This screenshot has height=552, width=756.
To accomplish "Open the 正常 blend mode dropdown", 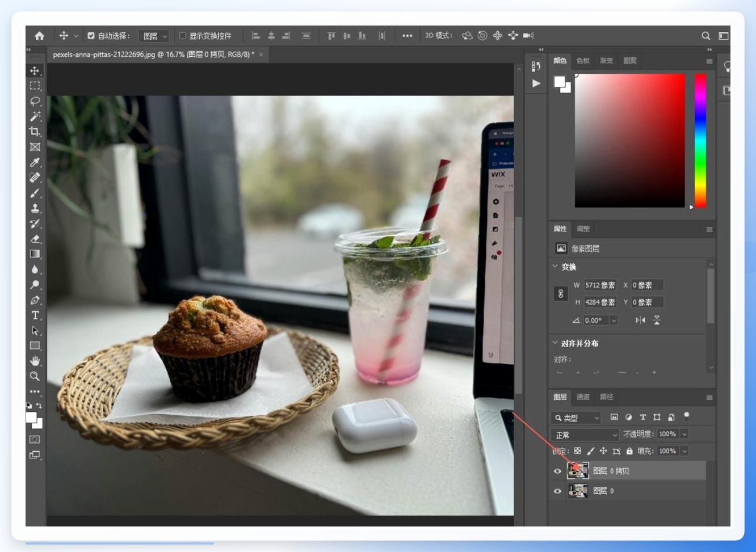I will coord(585,435).
